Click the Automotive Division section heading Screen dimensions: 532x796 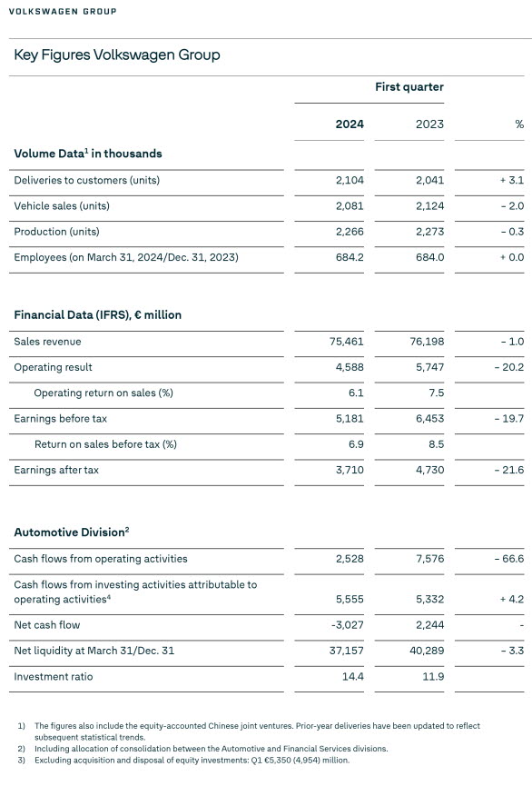coord(72,532)
